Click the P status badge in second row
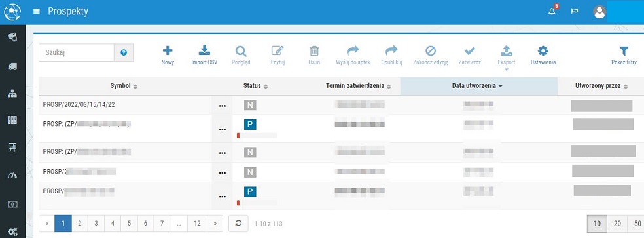Viewport: 644px width, 238px height. tap(250, 125)
